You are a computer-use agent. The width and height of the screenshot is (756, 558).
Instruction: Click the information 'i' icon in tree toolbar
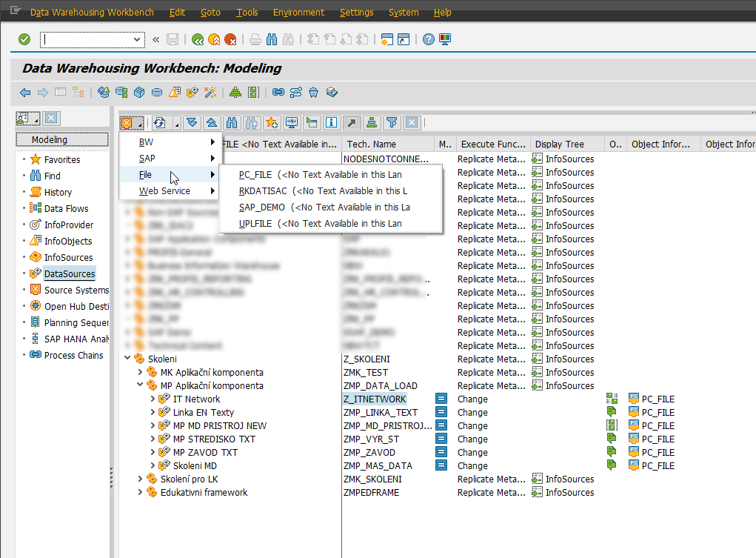331,122
